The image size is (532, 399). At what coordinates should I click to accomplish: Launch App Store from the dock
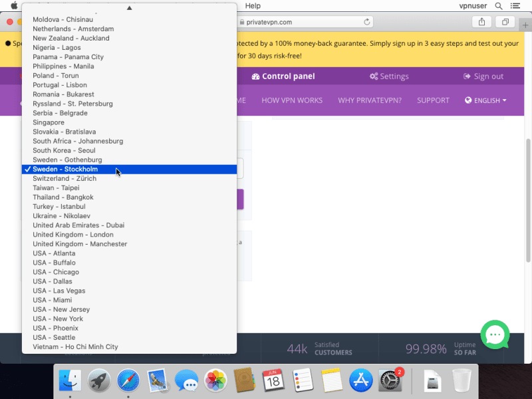click(360, 381)
